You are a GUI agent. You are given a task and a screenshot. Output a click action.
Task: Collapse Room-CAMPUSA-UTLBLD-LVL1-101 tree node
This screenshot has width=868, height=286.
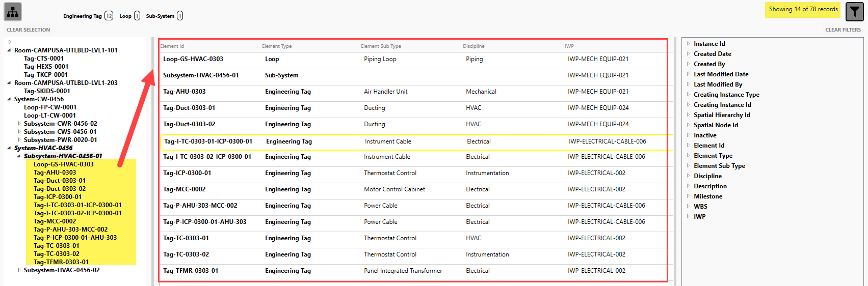click(9, 50)
